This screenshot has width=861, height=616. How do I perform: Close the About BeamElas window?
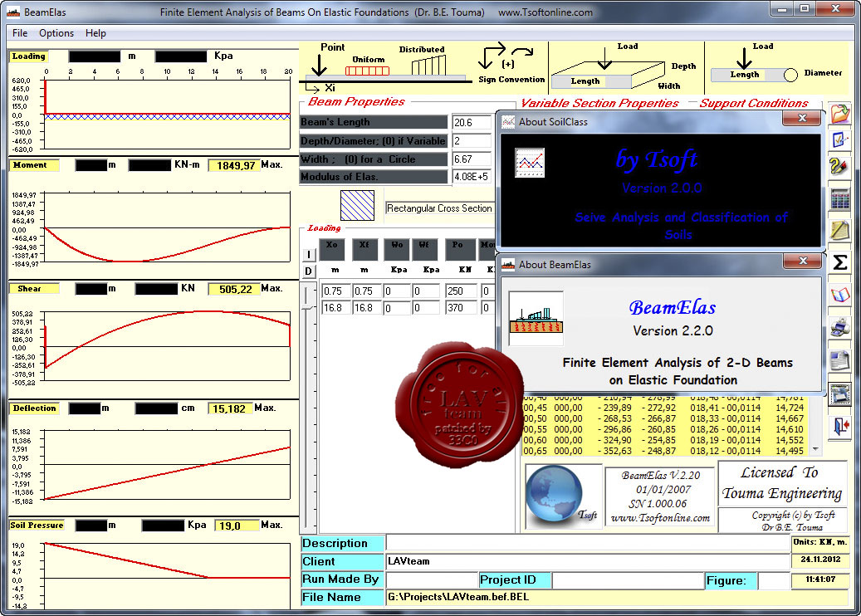tap(802, 261)
